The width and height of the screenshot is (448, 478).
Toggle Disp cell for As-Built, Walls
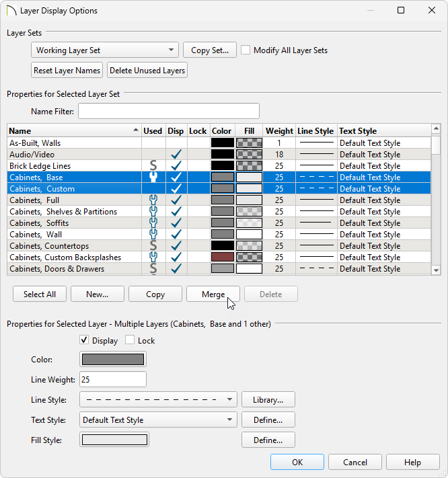tap(176, 143)
